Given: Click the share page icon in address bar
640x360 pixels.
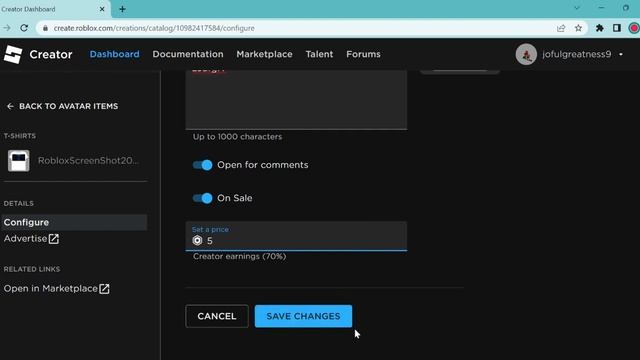Looking at the screenshot, I should point(561,28).
